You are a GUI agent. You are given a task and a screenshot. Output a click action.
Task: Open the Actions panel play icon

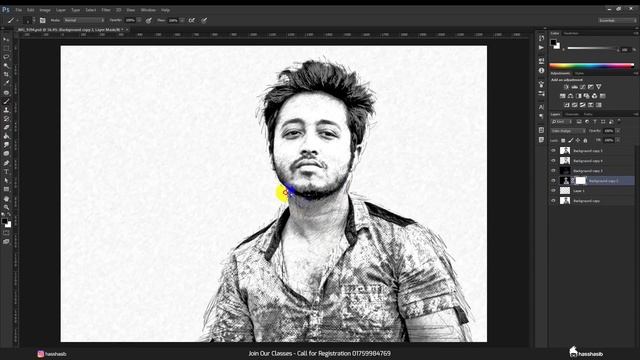pyautogui.click(x=541, y=48)
